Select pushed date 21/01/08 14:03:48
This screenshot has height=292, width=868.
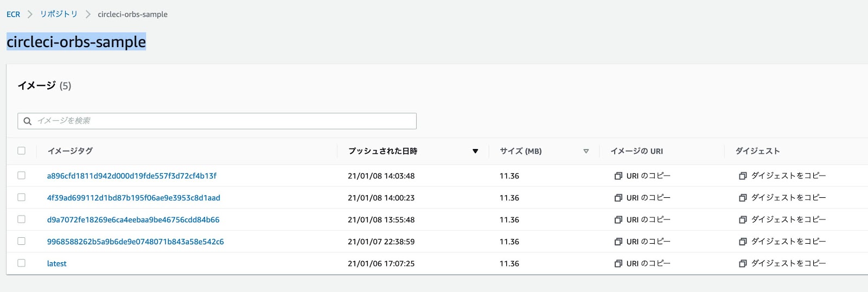click(x=381, y=176)
